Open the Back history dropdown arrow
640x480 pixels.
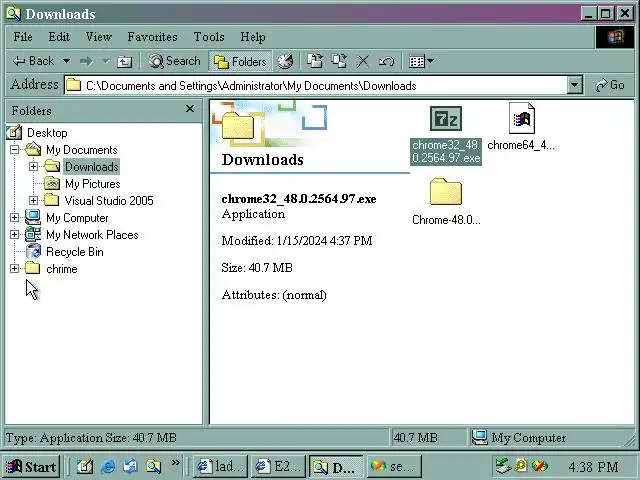click(x=66, y=61)
